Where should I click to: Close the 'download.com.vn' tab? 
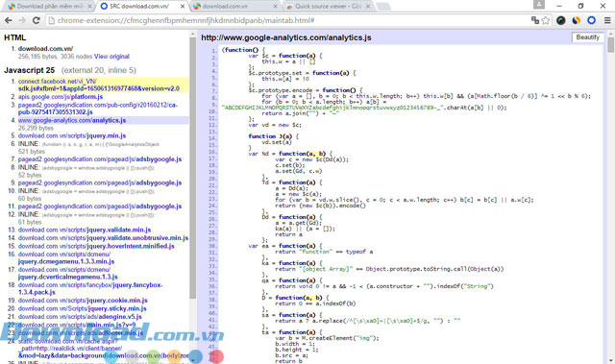point(275,7)
